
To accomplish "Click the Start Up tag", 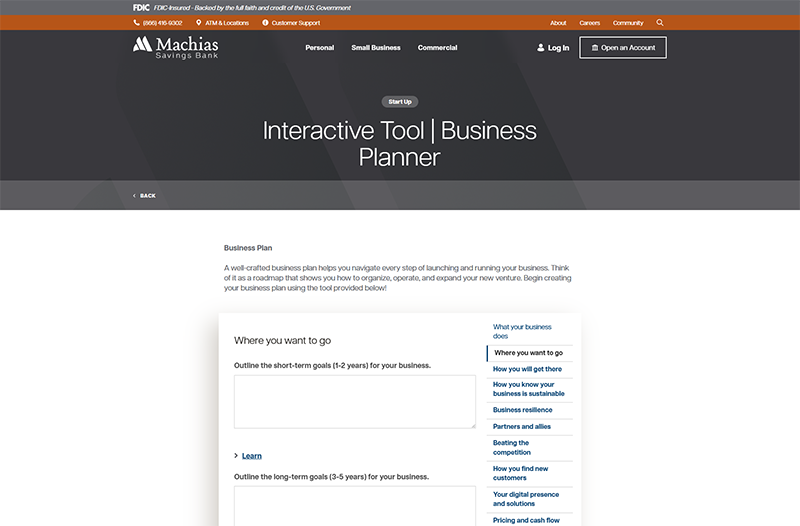I will click(400, 102).
